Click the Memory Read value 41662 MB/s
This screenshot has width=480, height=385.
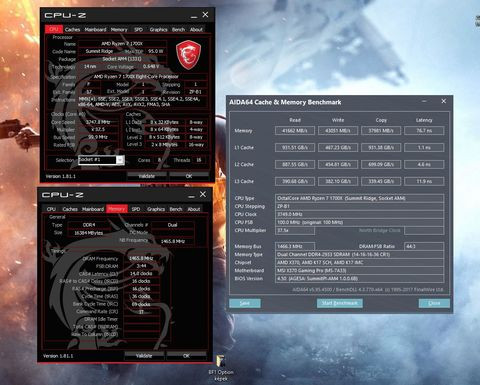tap(295, 131)
